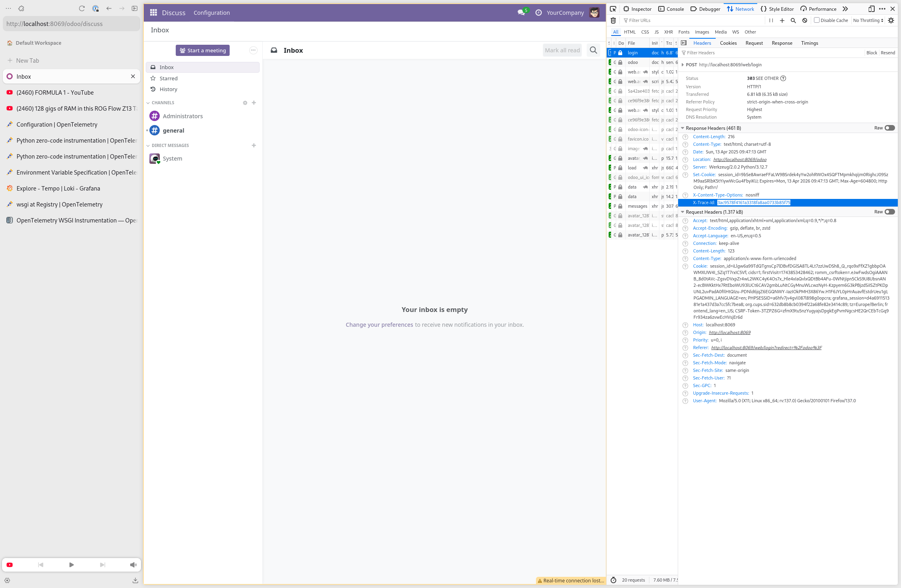
Task: Collapse the Response Headers section
Action: tap(683, 128)
